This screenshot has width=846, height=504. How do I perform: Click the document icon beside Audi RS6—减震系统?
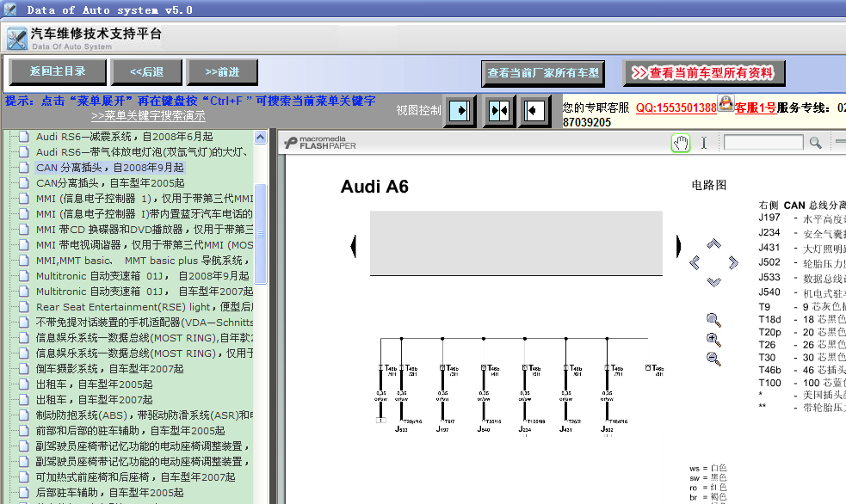click(x=24, y=137)
